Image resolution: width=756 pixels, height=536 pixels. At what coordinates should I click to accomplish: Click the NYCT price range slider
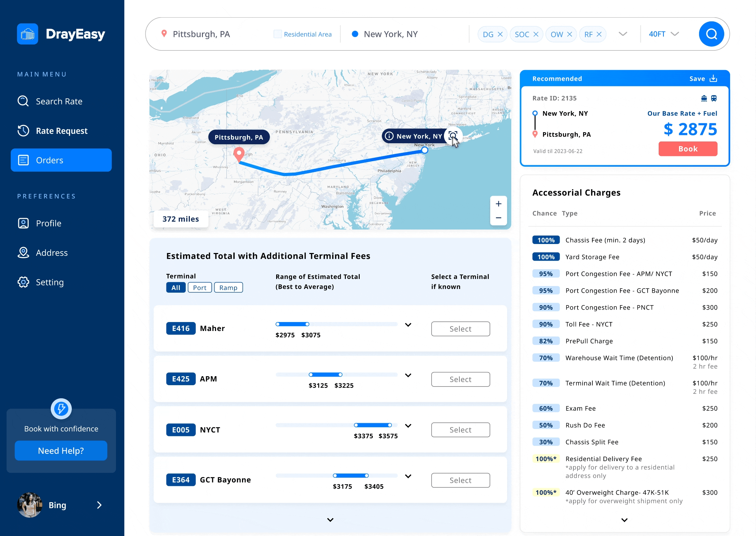(x=373, y=425)
